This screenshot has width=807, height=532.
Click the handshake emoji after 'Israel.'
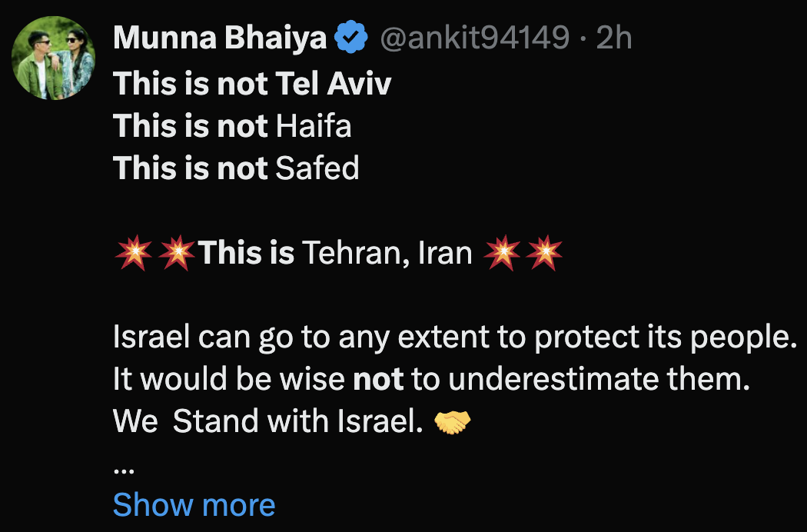(453, 421)
